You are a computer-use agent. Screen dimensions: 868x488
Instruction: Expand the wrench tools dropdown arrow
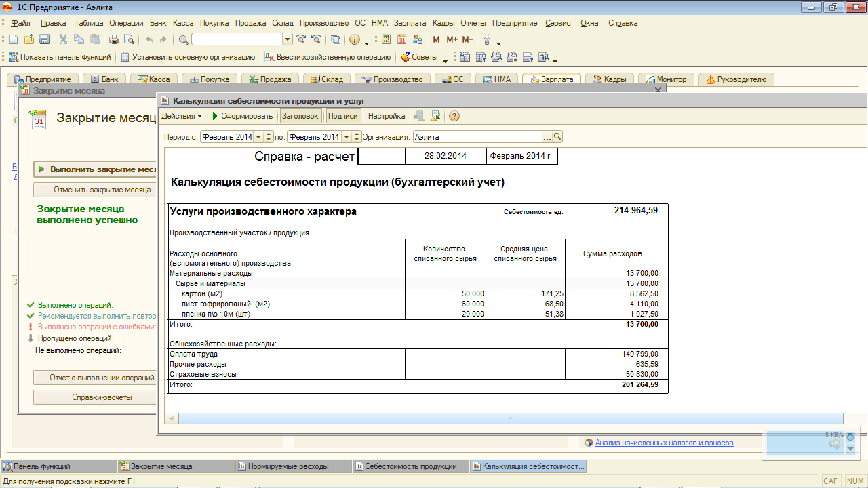pyautogui.click(x=498, y=43)
